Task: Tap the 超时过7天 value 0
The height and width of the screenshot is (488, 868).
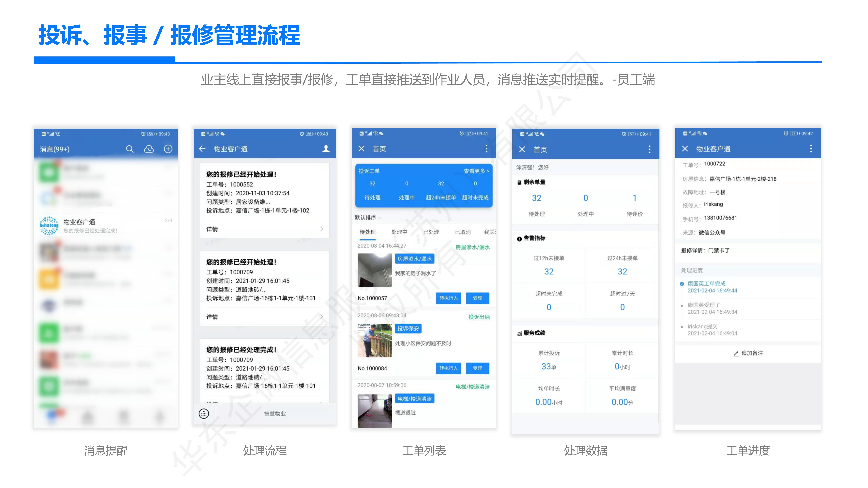Action: [x=622, y=307]
